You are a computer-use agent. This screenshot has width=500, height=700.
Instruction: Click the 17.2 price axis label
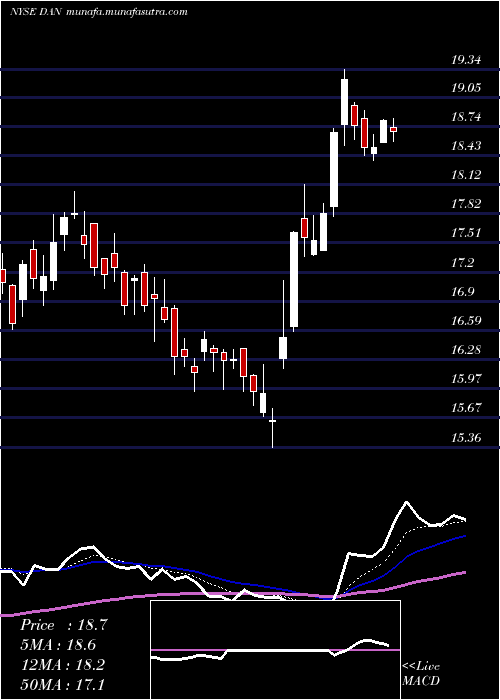coord(462,262)
